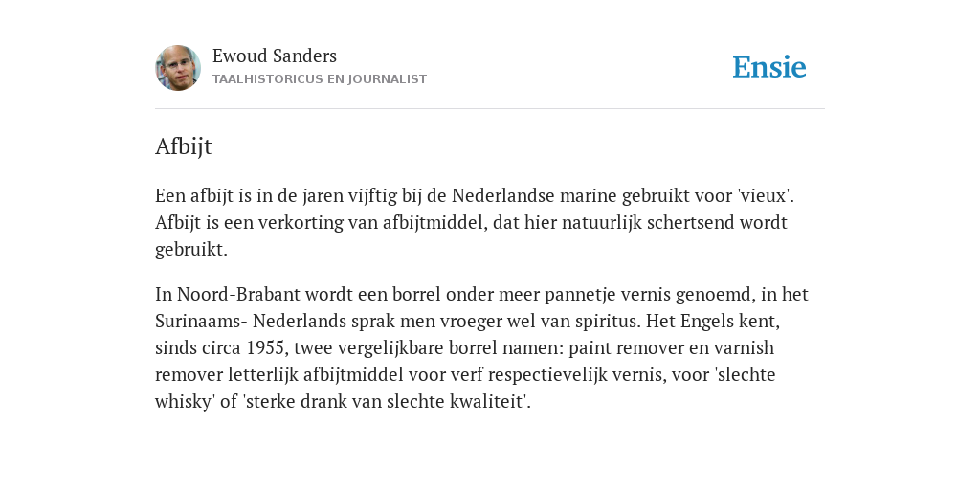Click the author name Ewoud Sanders
The height and width of the screenshot is (490, 980).
click(x=275, y=56)
